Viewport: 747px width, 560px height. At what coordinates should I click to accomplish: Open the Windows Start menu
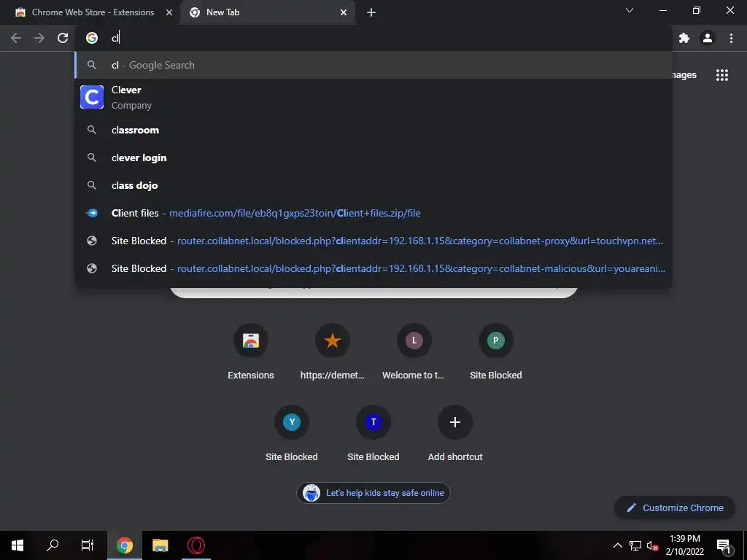(x=18, y=545)
